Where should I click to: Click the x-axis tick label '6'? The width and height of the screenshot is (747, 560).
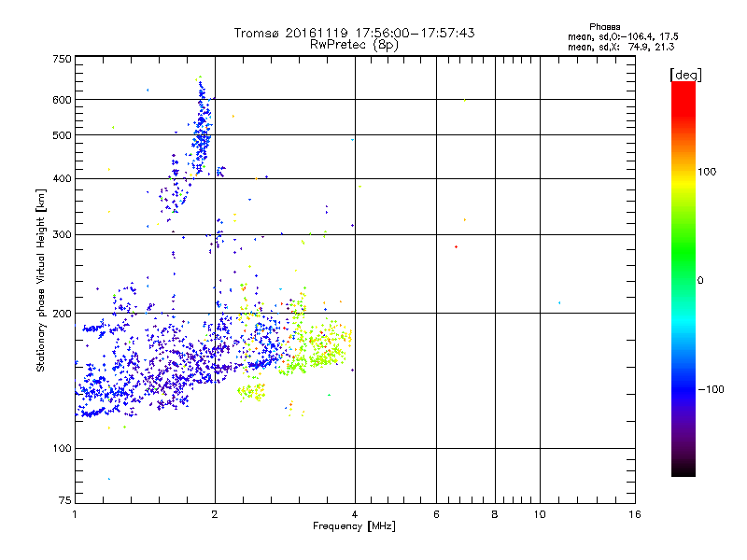[x=436, y=514]
